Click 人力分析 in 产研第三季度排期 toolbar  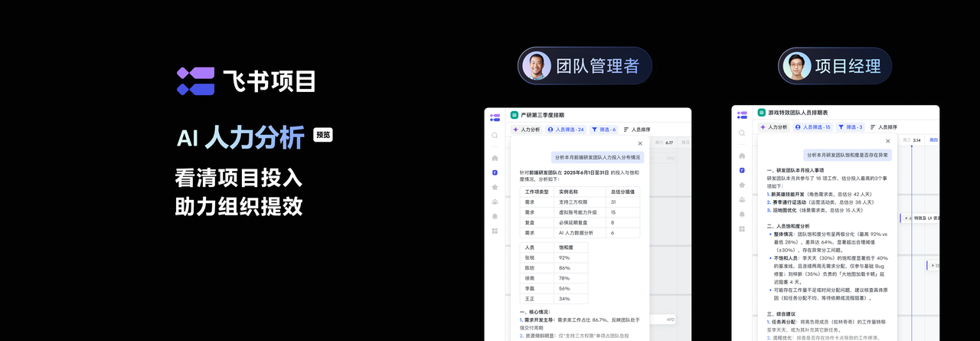(526, 130)
